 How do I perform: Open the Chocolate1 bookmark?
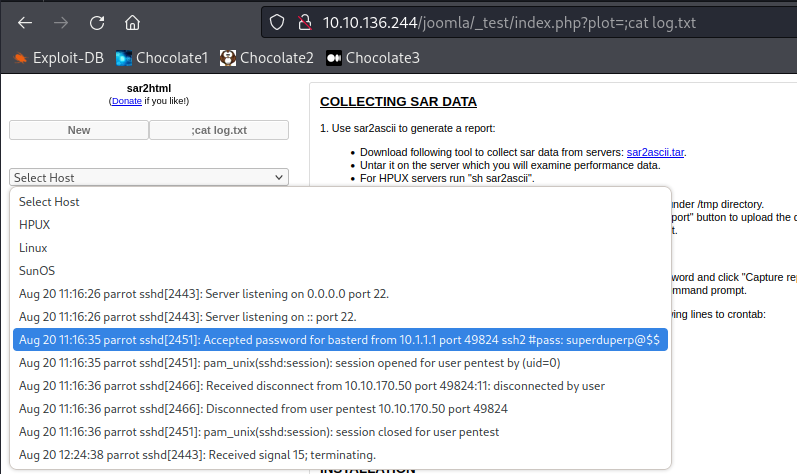tap(162, 58)
